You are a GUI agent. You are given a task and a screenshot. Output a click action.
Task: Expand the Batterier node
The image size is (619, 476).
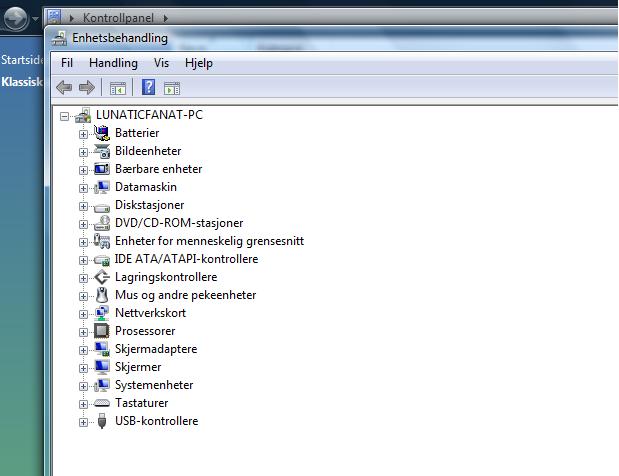tap(83, 134)
